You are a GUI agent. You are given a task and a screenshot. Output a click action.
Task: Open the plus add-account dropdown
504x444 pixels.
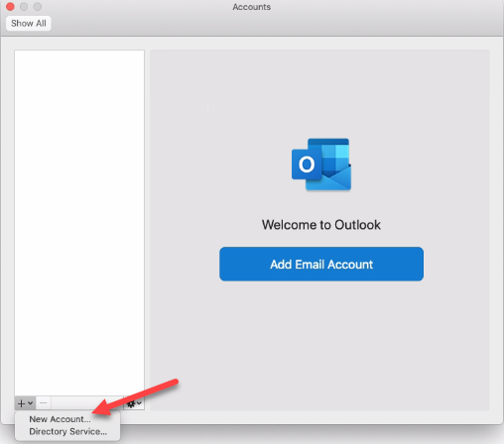pyautogui.click(x=25, y=403)
